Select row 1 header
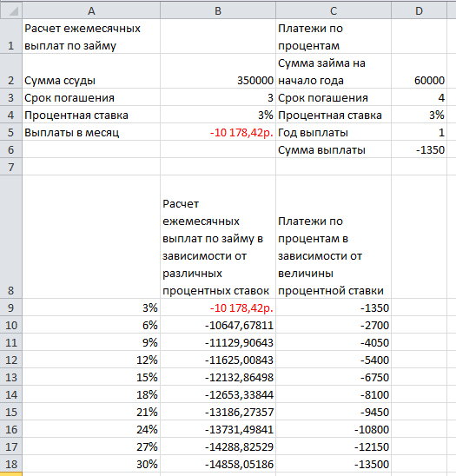Screen dimensions: 456x476 pos(11,36)
